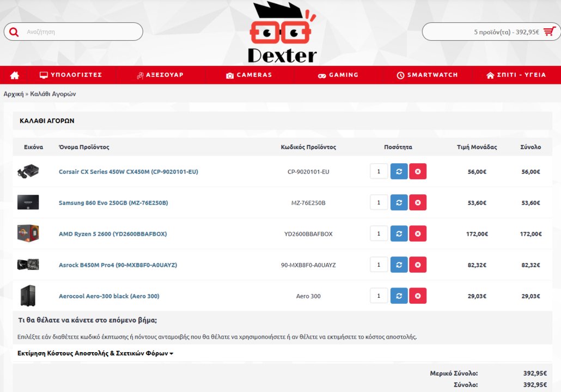This screenshot has width=561, height=392.
Task: Remove Aerocool Aero-300 from the cart
Action: point(418,296)
